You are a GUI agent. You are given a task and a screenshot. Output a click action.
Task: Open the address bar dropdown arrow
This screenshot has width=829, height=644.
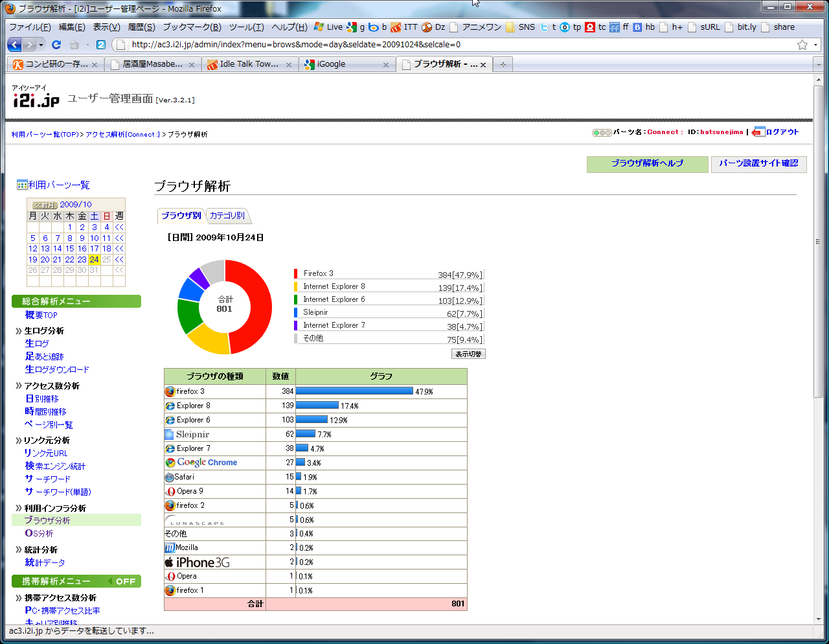point(816,45)
